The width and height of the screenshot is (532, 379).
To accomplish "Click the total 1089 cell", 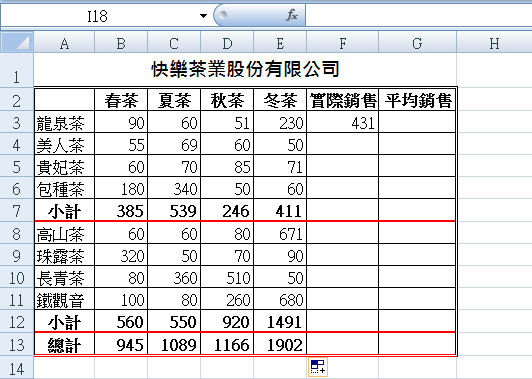I will [x=174, y=344].
